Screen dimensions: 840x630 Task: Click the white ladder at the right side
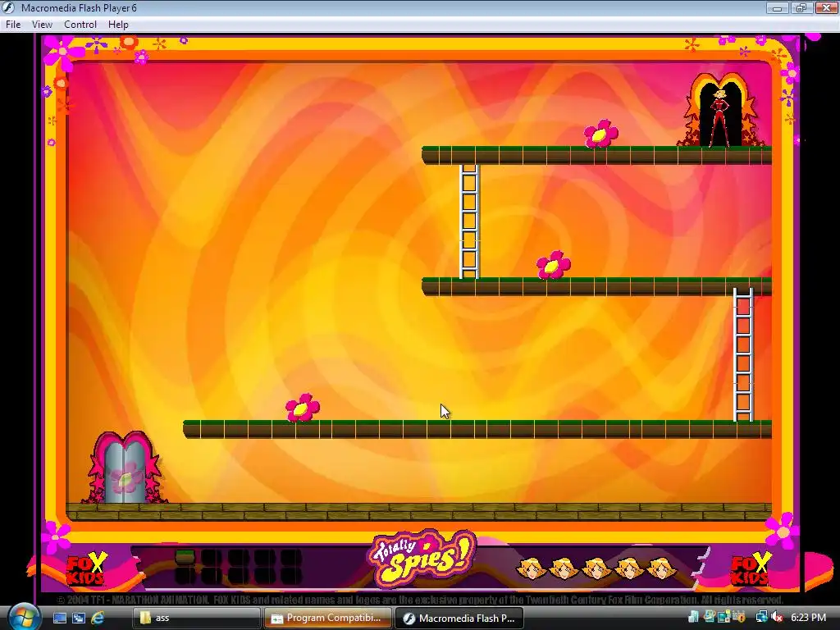(x=743, y=354)
